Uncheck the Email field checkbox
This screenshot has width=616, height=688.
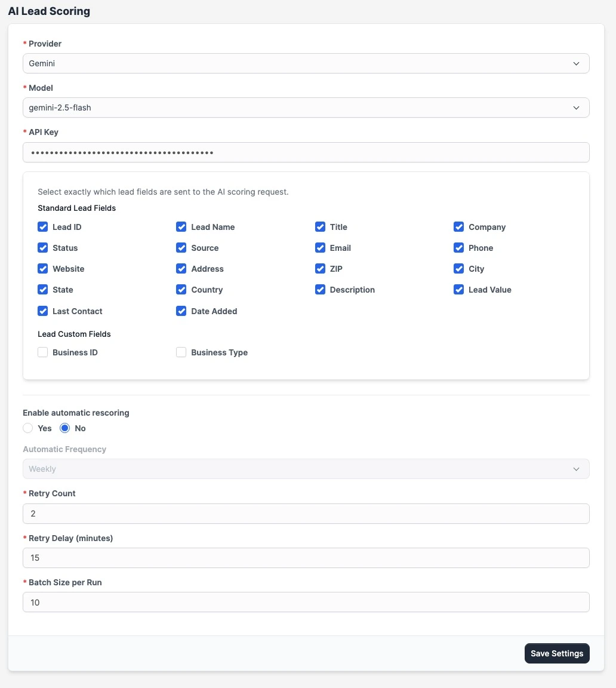[321, 248]
